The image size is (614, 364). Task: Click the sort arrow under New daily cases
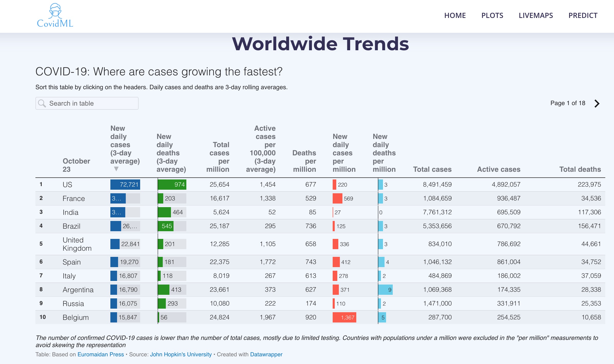pos(116,169)
